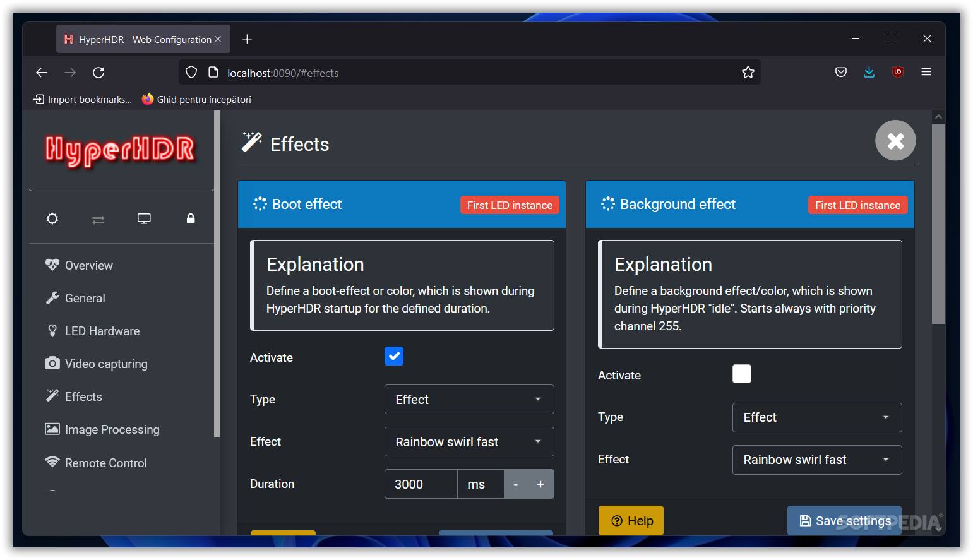The image size is (973, 560).
Task: Open browser downloads panel
Action: pos(869,72)
